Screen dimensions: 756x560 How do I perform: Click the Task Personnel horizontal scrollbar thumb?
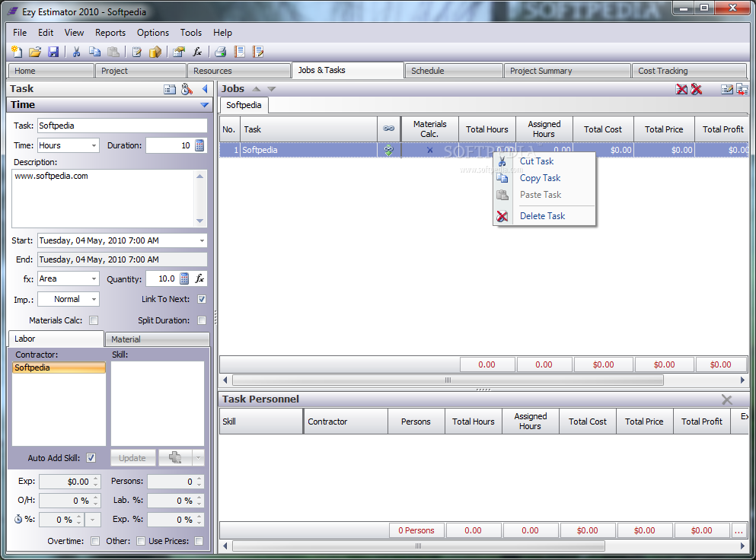click(418, 546)
